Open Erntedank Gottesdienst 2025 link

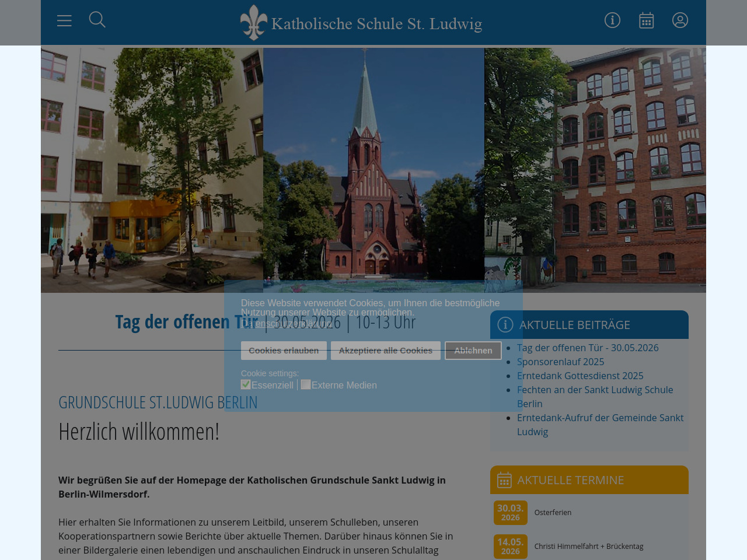tap(580, 376)
